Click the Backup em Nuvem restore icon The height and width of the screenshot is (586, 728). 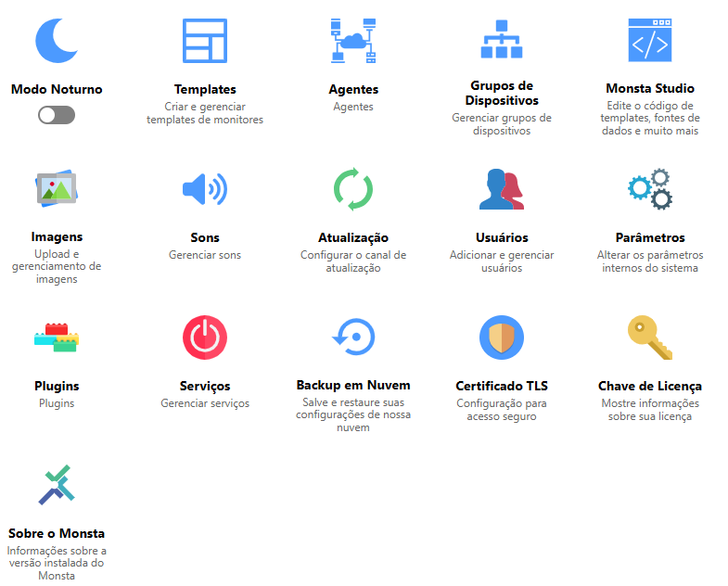click(353, 338)
